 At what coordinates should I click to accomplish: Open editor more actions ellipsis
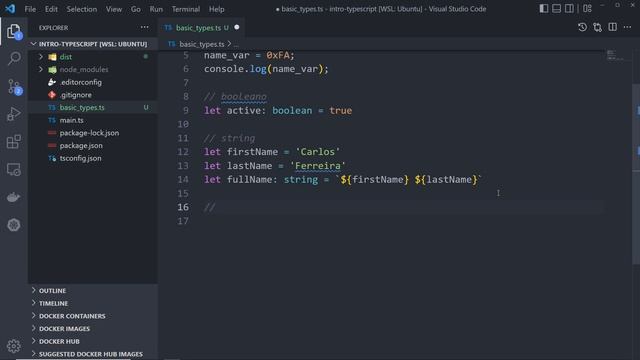pos(627,27)
